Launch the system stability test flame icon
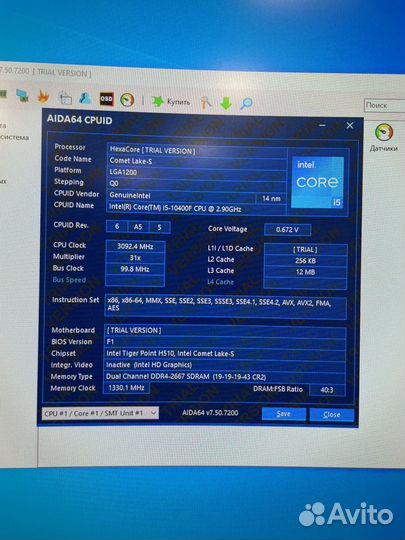 click(x=43, y=96)
